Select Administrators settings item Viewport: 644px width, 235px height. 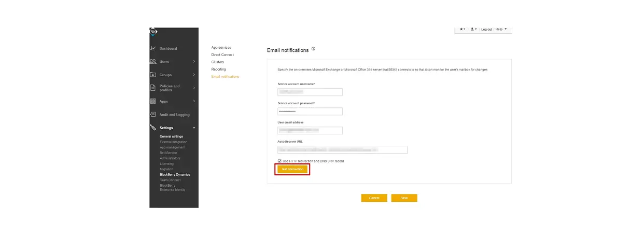(170, 158)
